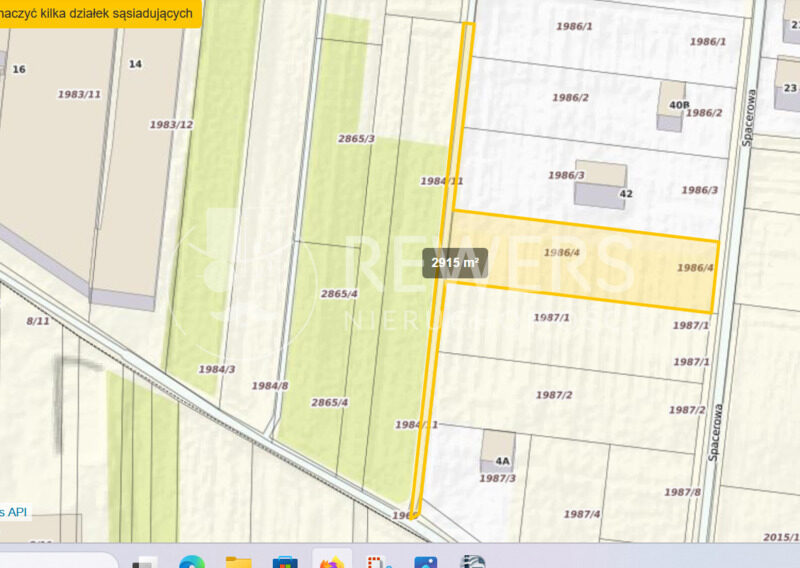Open Task View from the taskbar
Screen dimensions: 800x568
tap(145, 563)
